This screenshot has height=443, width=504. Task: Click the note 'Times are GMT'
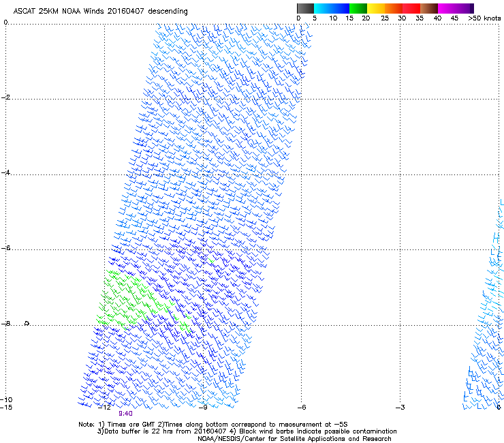click(x=131, y=425)
